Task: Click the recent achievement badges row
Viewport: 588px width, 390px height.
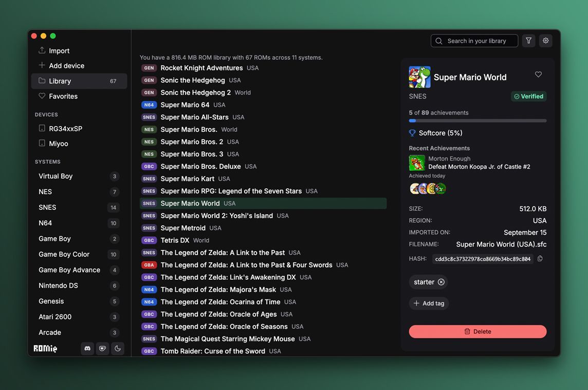Action: 428,188
